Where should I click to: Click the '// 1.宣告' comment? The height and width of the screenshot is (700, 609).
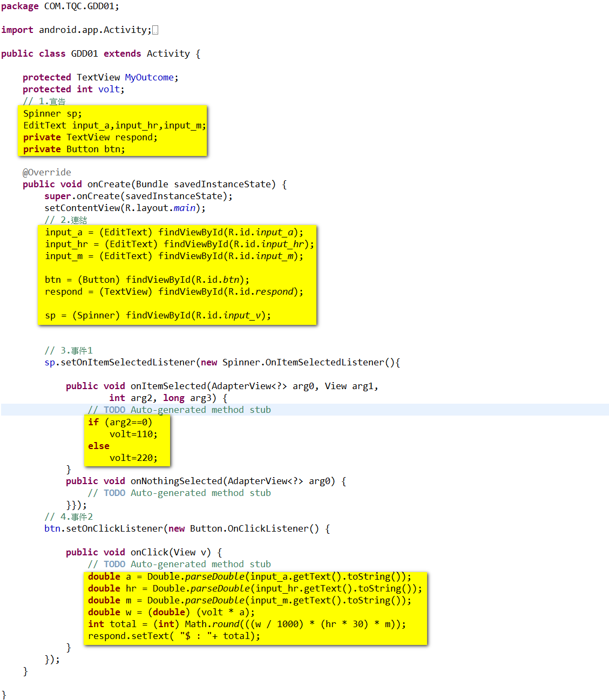(x=44, y=101)
